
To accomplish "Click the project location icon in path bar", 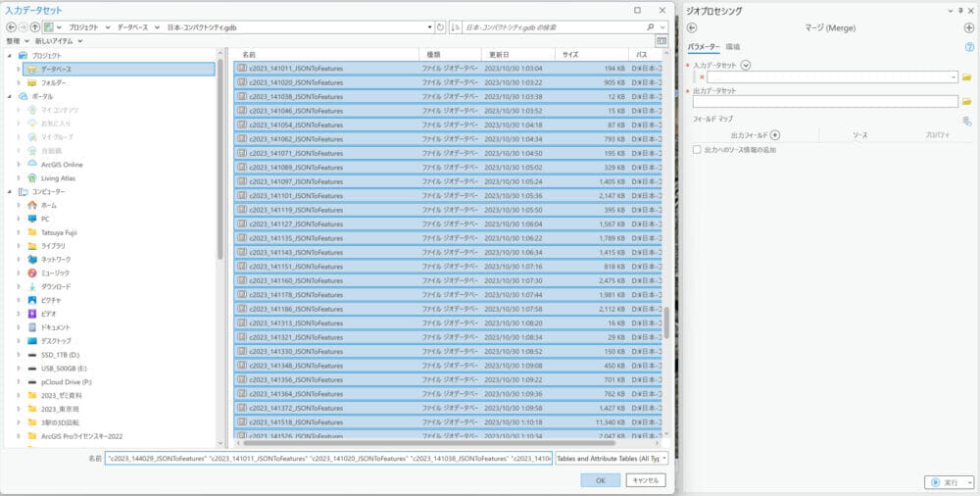I will click(x=48, y=27).
